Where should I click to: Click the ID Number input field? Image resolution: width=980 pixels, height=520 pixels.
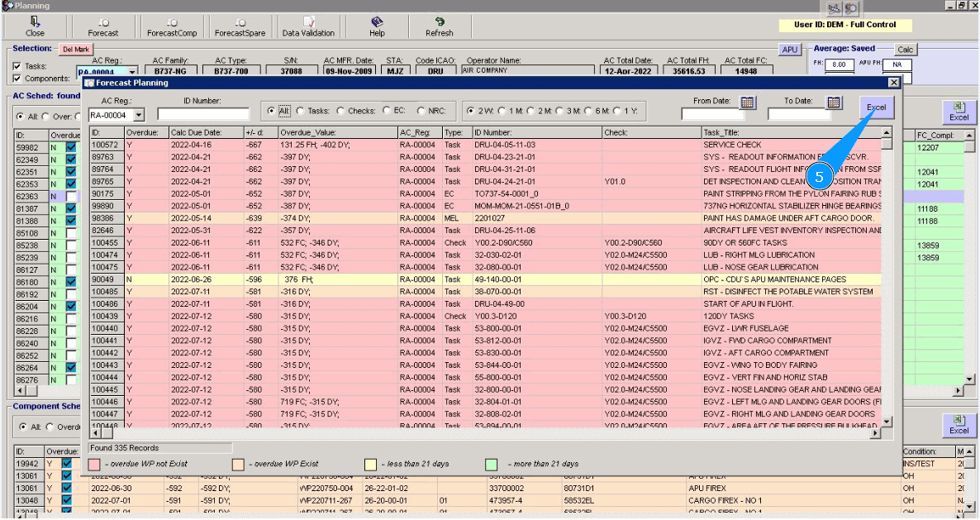click(203, 114)
